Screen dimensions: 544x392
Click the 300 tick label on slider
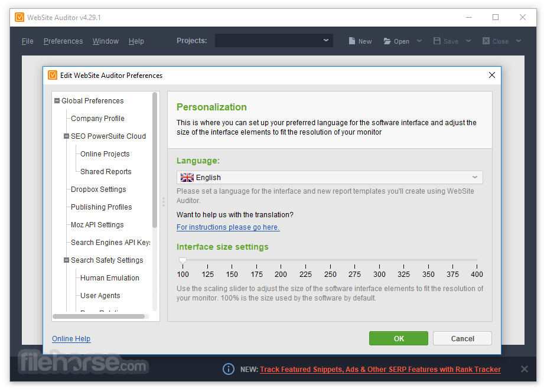[379, 274]
